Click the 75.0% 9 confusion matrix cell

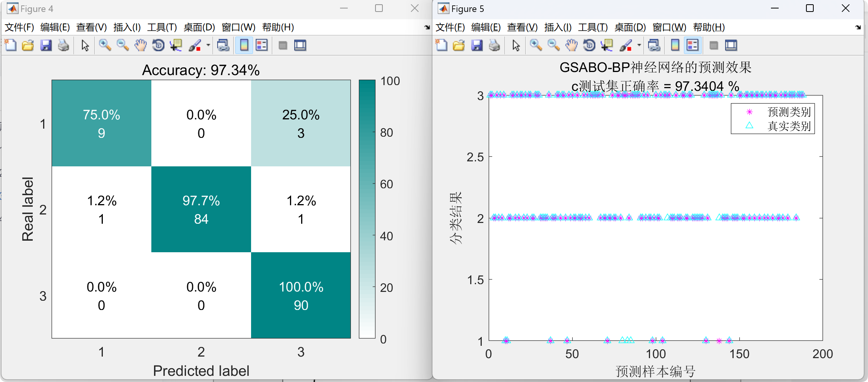pos(101,123)
